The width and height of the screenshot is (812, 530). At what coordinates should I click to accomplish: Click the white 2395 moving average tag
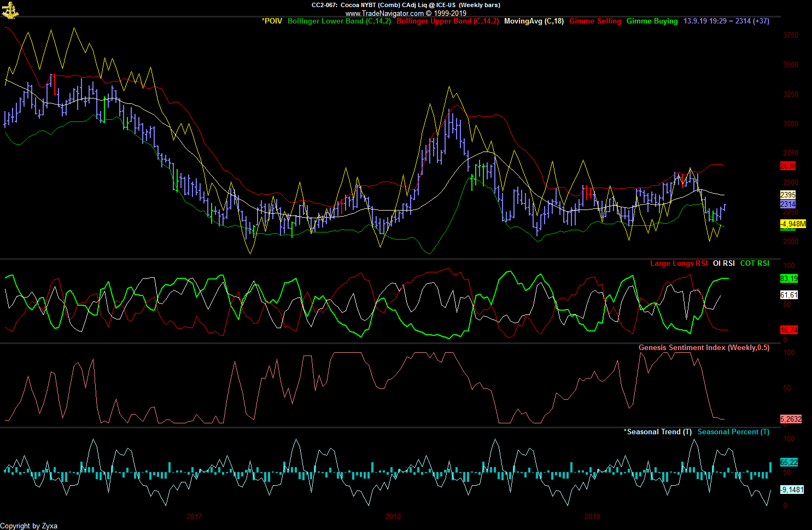coord(788,195)
